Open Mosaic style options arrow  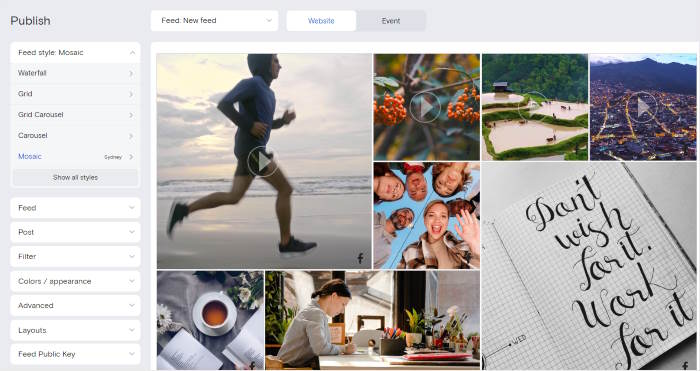coord(131,157)
